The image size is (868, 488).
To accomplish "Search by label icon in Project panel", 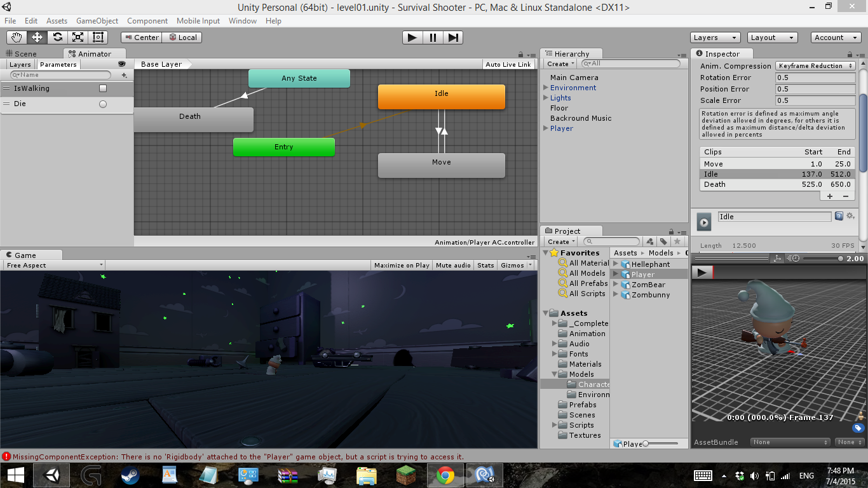I will pyautogui.click(x=663, y=241).
